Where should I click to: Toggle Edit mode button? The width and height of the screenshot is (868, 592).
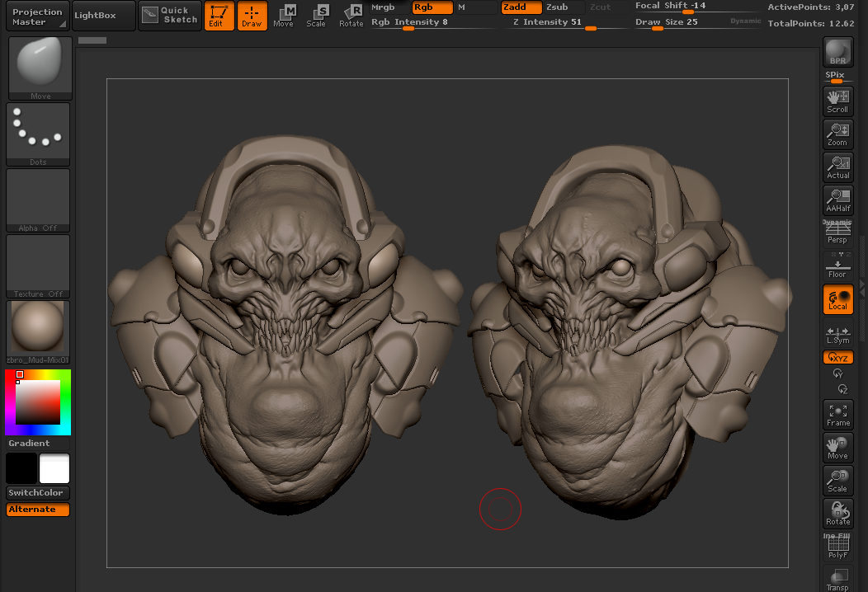[x=219, y=16]
